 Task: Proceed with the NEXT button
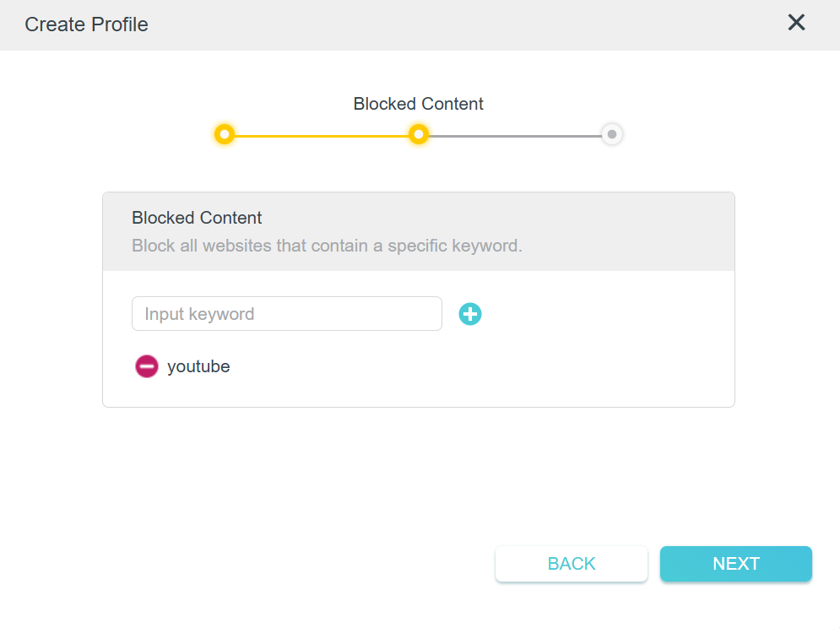(735, 564)
